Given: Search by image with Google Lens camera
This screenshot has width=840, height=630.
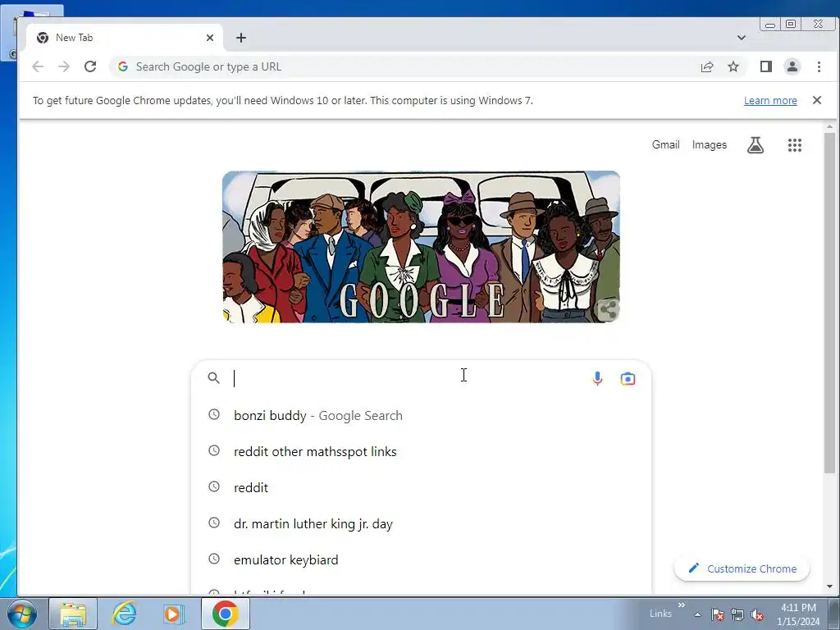Looking at the screenshot, I should click(628, 379).
